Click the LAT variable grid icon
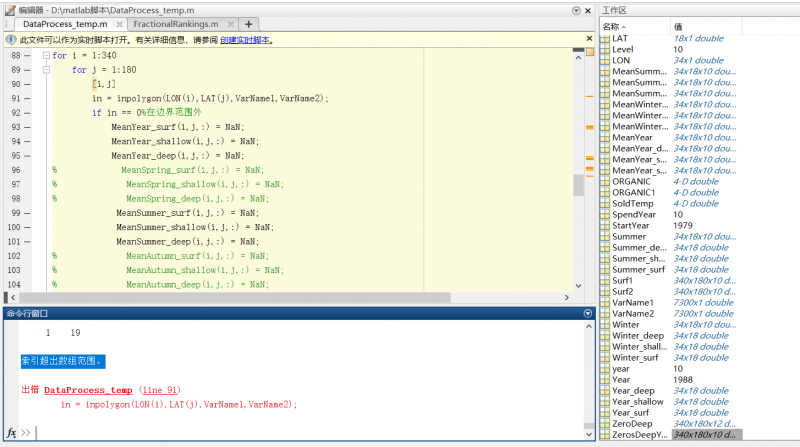The width and height of the screenshot is (800, 447). pyautogui.click(x=605, y=37)
